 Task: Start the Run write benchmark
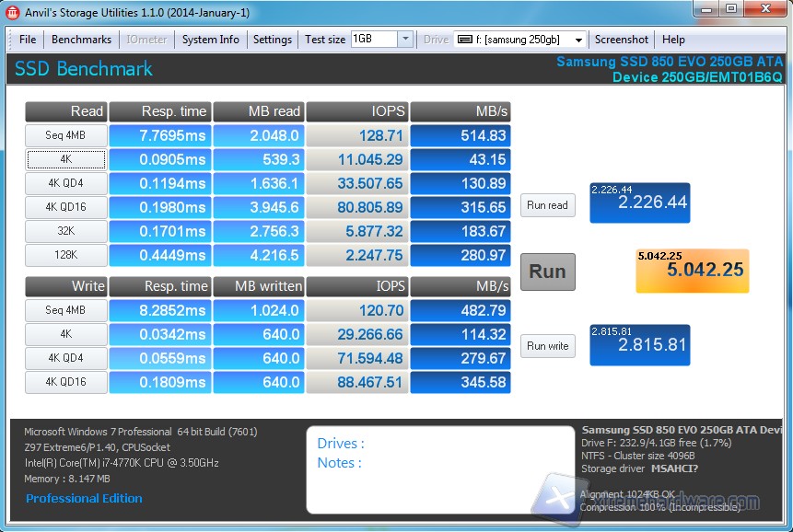click(547, 345)
